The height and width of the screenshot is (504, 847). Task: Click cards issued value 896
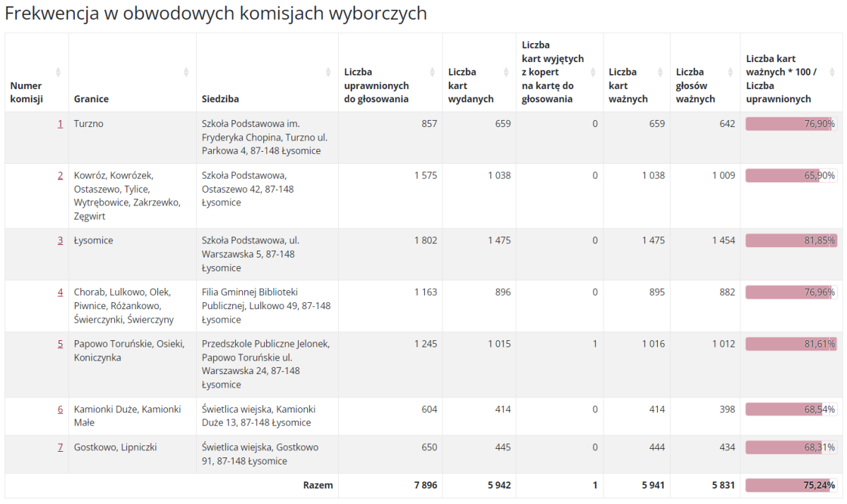pyautogui.click(x=503, y=292)
